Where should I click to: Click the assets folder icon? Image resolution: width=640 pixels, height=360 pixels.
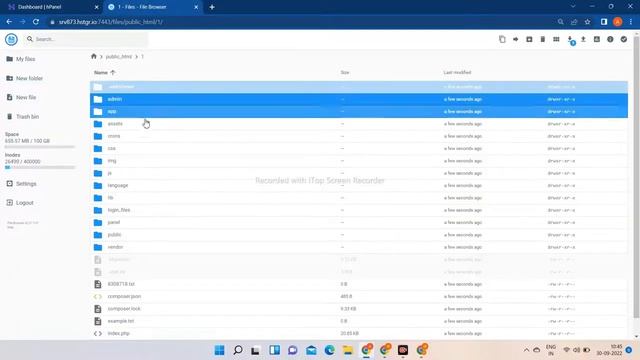(x=98, y=124)
